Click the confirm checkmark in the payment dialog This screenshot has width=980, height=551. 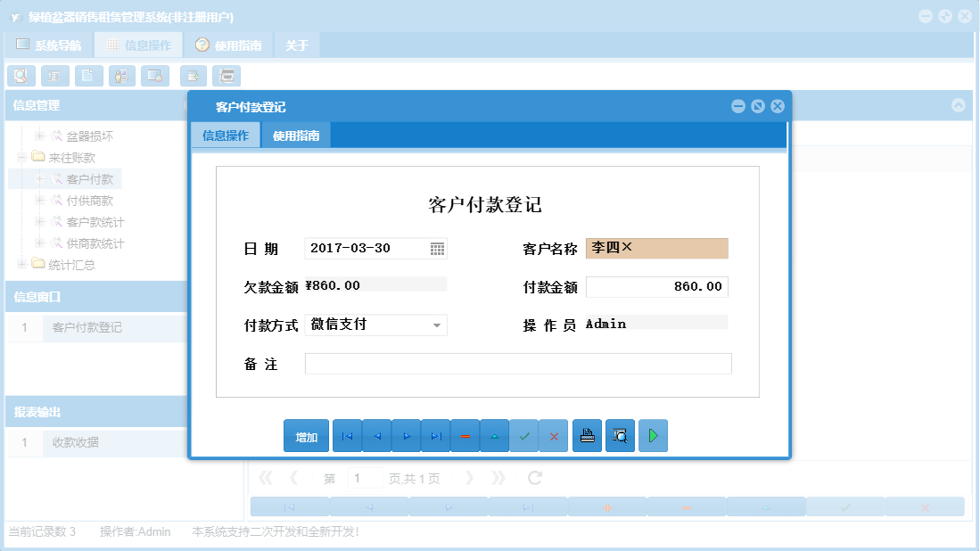coord(524,435)
